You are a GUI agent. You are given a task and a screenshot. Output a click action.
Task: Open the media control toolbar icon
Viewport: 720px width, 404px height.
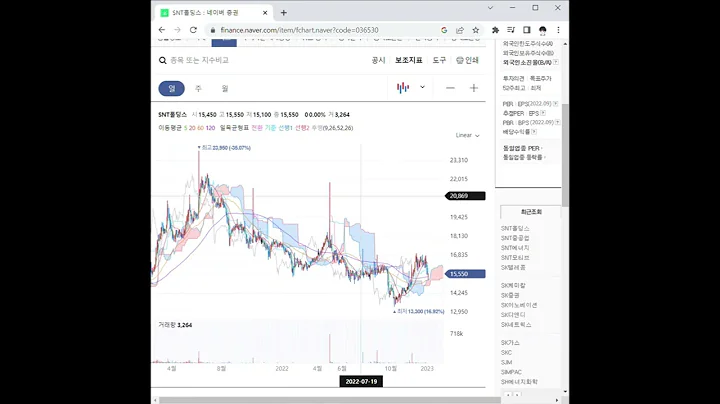[511, 30]
